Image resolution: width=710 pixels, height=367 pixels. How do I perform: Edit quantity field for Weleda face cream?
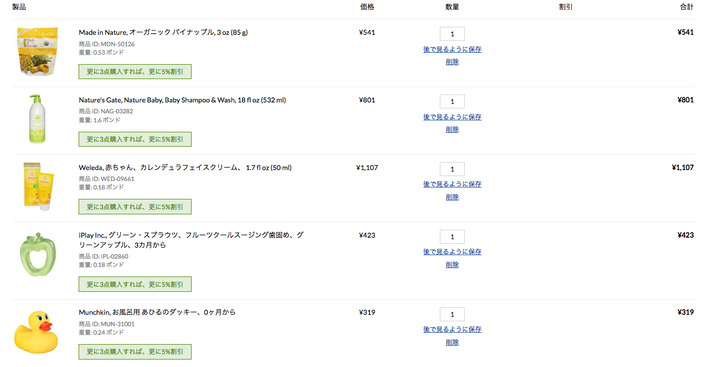[452, 169]
